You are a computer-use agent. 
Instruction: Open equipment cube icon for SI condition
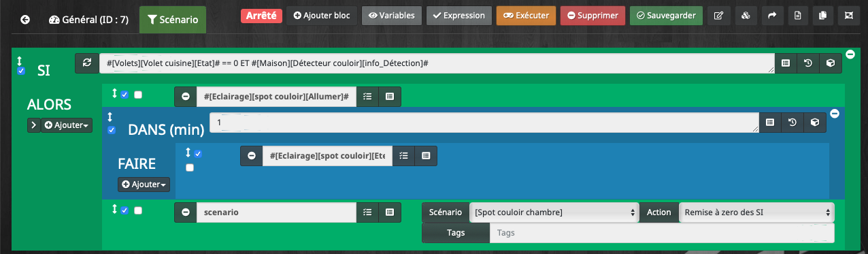click(831, 63)
